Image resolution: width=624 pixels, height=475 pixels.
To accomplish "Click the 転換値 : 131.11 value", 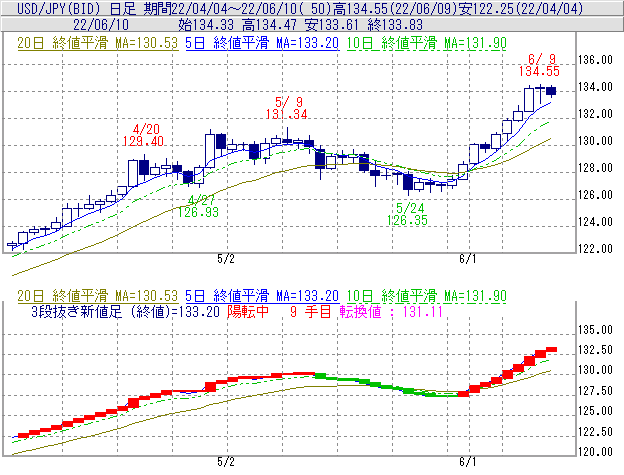I will tap(391, 311).
